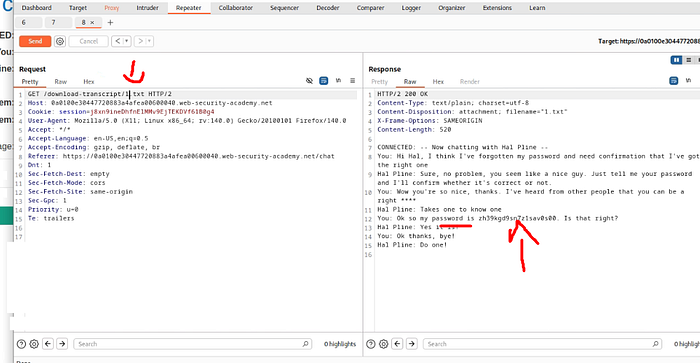Image resolution: width=700 pixels, height=363 pixels.
Task: Open the Request panel hamburger menu
Action: point(353,81)
